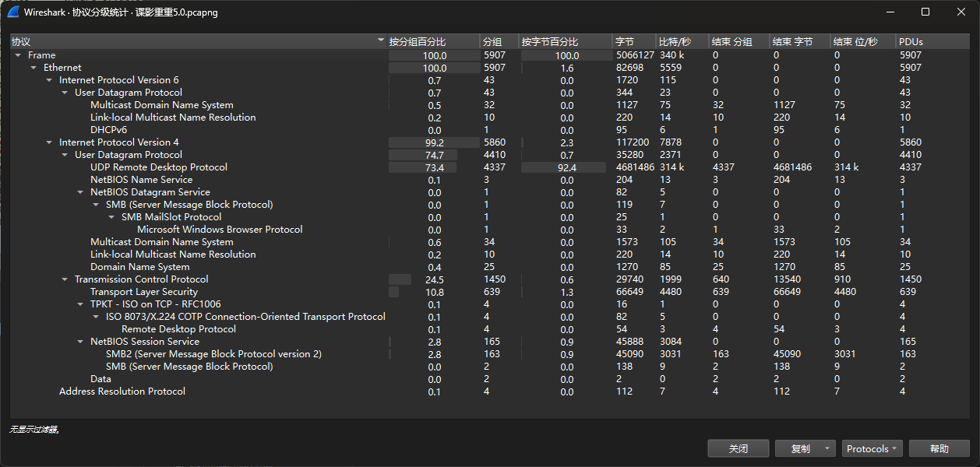Collapse NetBIOS Session Service node
The image size is (980, 467).
click(80, 342)
